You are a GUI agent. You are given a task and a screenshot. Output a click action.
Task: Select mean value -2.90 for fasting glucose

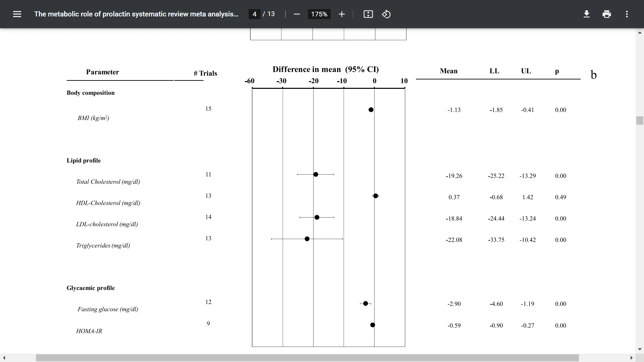coord(454,304)
